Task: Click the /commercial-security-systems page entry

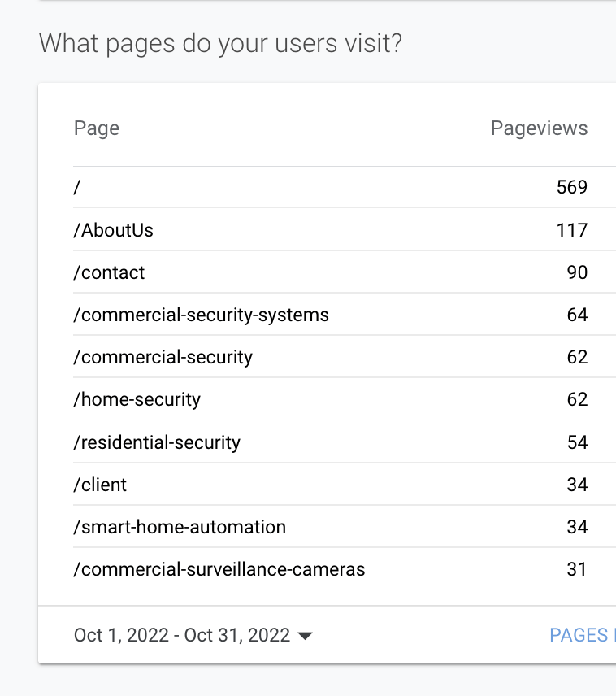Action: click(201, 315)
